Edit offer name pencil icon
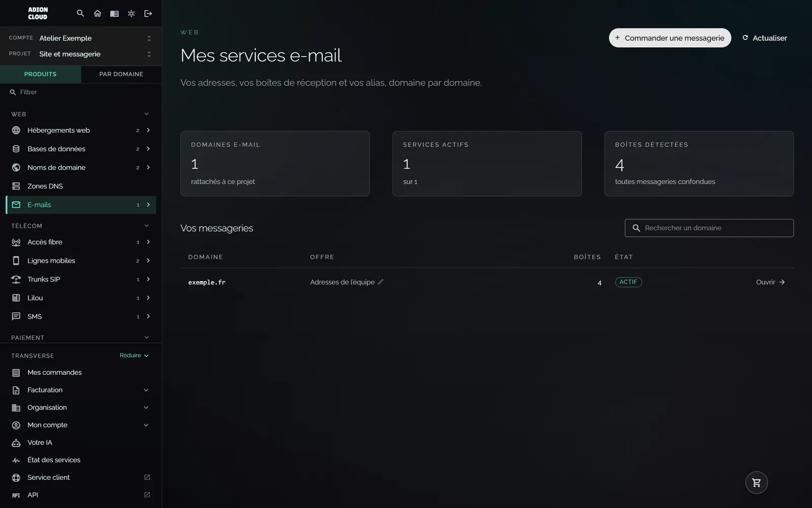The image size is (812, 508). coord(381,282)
